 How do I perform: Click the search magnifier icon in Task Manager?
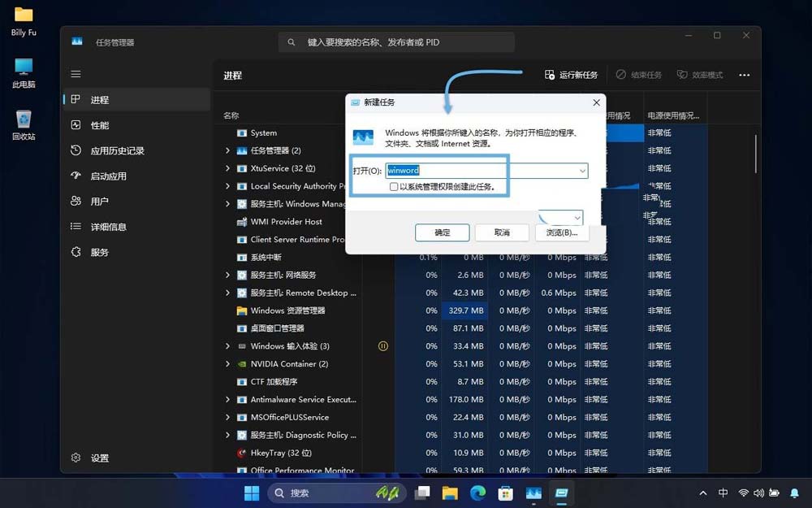pyautogui.click(x=292, y=42)
